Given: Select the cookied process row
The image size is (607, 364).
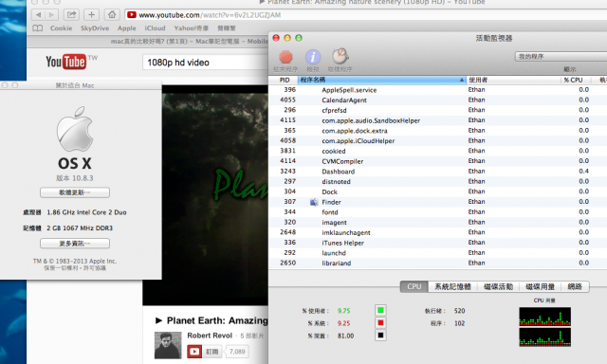Looking at the screenshot, I should click(x=437, y=151).
